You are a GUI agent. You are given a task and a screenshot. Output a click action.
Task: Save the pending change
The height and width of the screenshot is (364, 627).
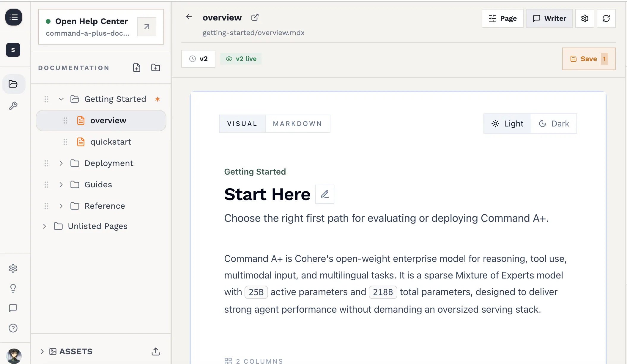589,59
